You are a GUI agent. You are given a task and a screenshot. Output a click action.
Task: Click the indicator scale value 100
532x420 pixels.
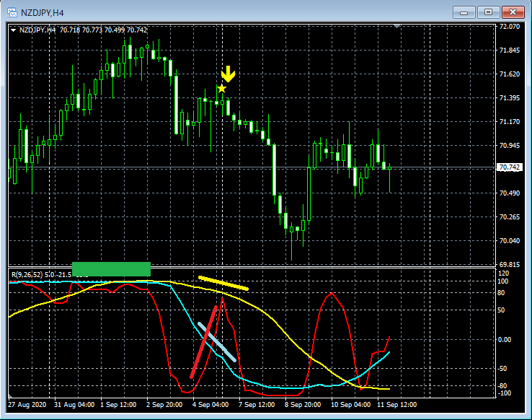[x=503, y=281]
